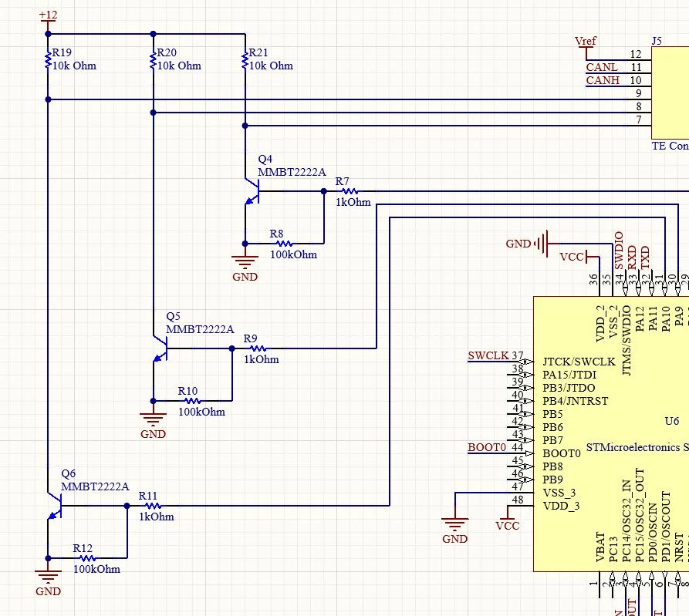Click the NRST pin name
The width and height of the screenshot is (689, 616).
coord(679,547)
